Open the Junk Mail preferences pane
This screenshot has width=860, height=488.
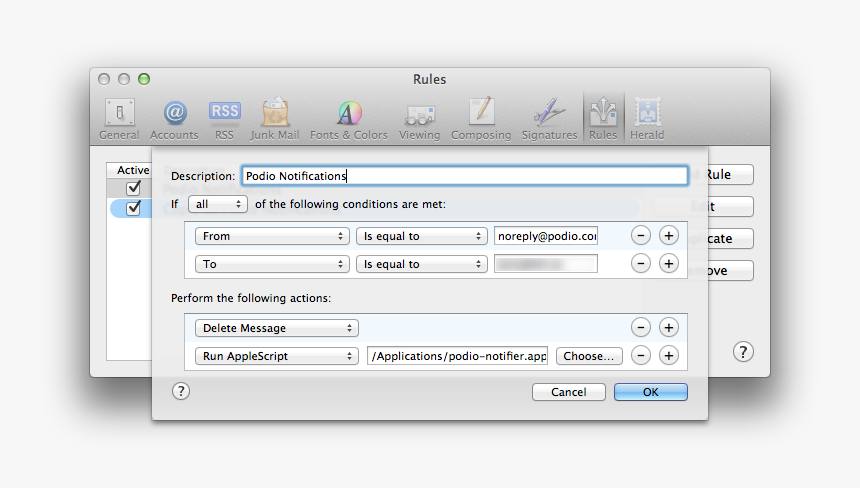coord(275,119)
